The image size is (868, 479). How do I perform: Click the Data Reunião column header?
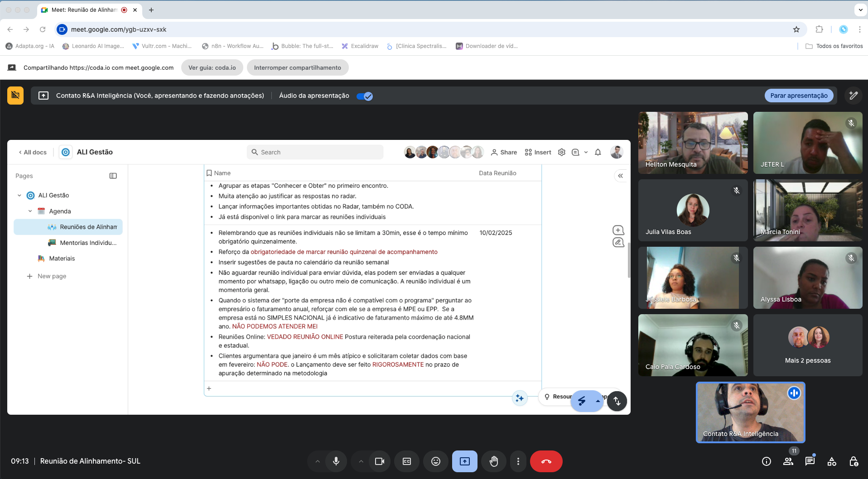click(x=497, y=173)
